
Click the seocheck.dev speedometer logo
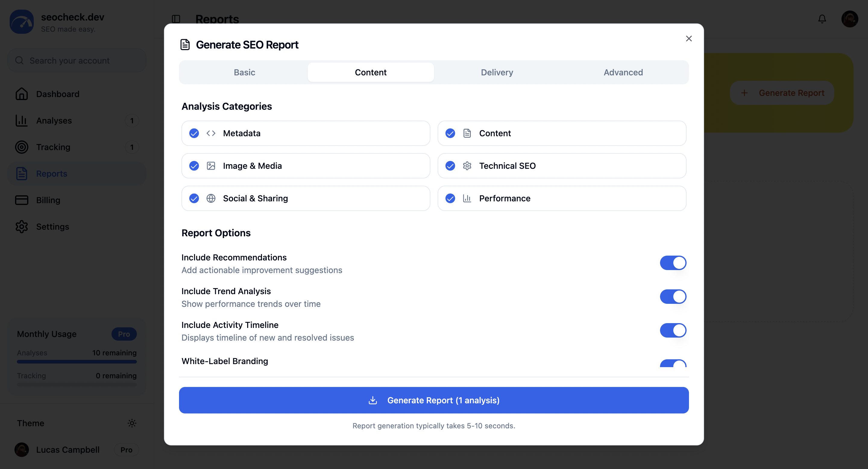[x=22, y=22]
